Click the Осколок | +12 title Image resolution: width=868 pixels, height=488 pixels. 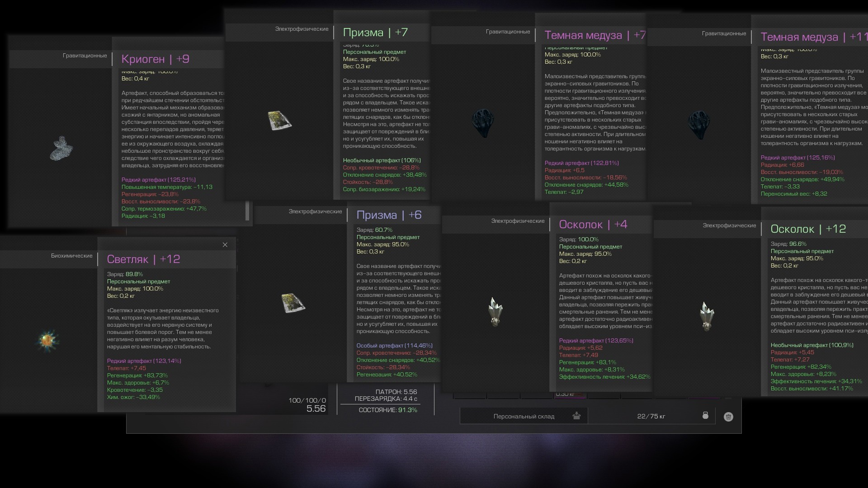808,229
